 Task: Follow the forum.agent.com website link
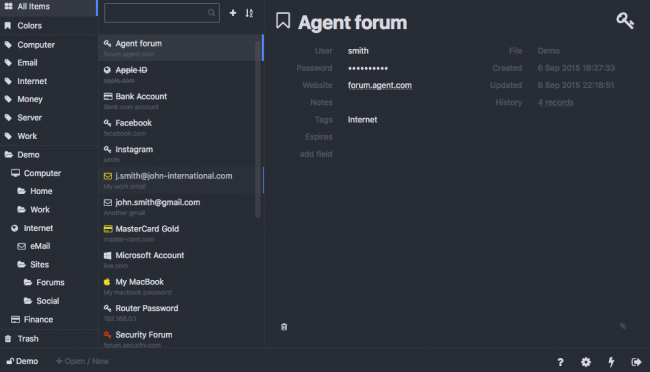[x=380, y=85]
